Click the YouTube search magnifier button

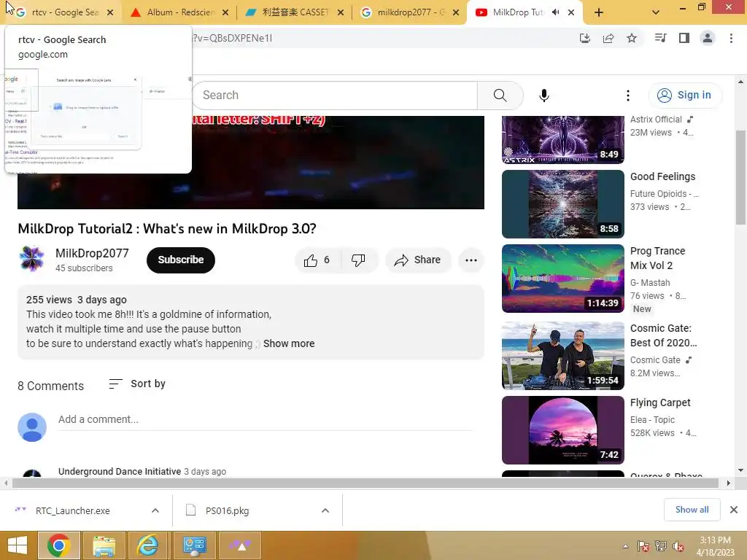(500, 96)
